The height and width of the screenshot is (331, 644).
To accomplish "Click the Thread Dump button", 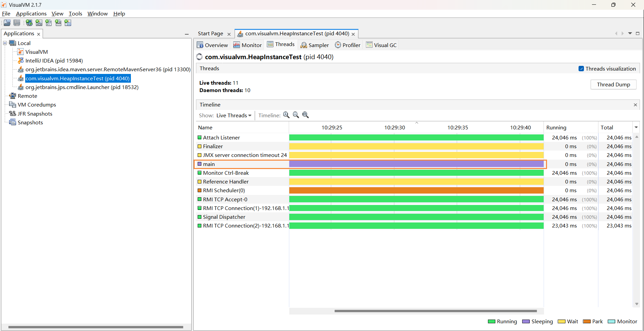I will [x=613, y=85].
